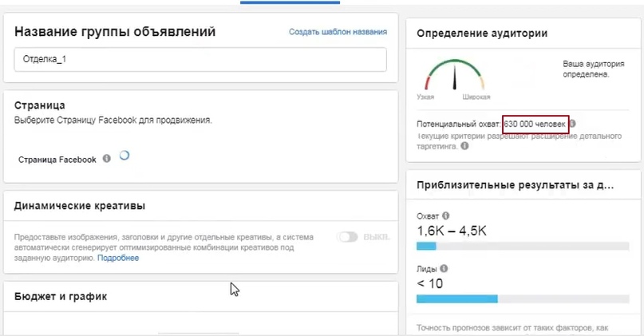
Task: Click "Ваша аудитория определена." text
Action: [594, 69]
